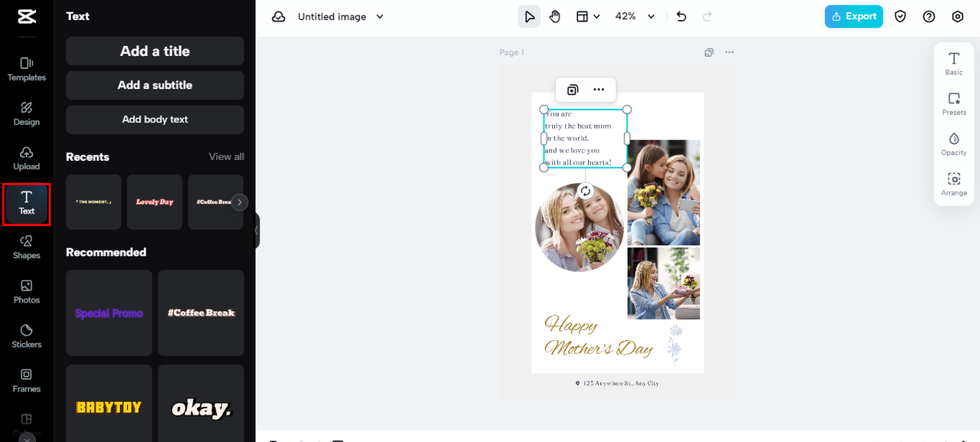Open the Frames panel
This screenshot has height=442, width=980.
click(x=27, y=380)
